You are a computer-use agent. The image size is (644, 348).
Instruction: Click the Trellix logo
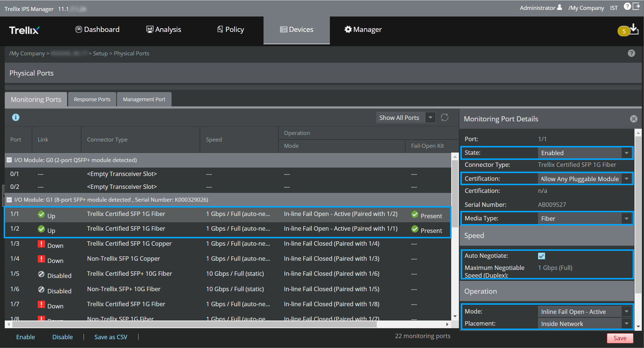click(24, 30)
